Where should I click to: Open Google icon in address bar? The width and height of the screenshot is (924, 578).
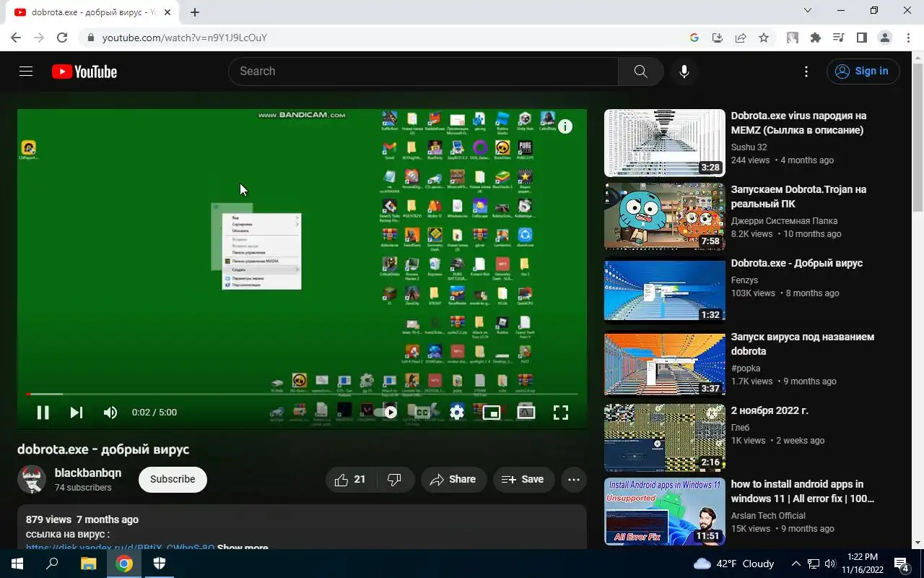(694, 38)
